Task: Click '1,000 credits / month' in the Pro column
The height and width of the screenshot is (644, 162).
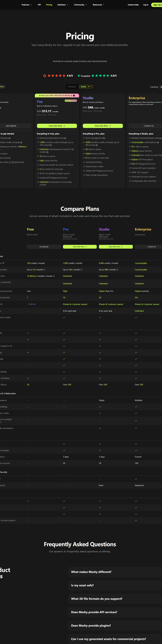Action: coord(72,263)
